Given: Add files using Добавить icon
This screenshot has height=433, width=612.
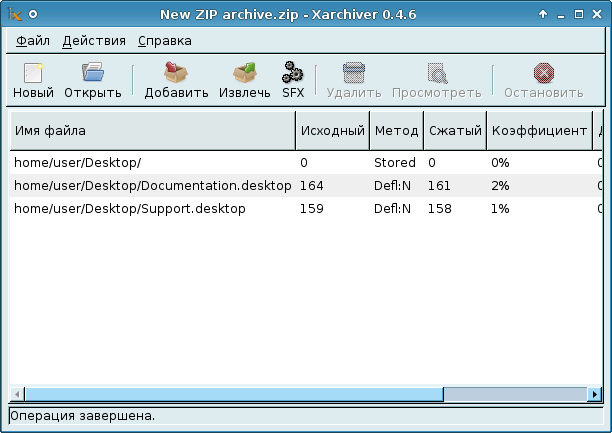Looking at the screenshot, I should (176, 74).
